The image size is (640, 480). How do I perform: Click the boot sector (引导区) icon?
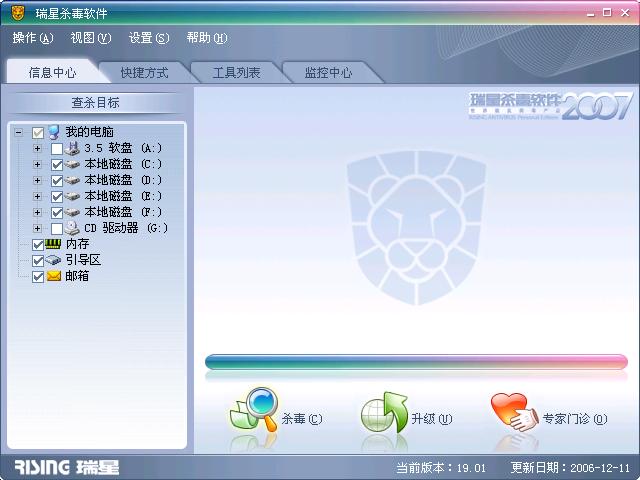coord(53,260)
